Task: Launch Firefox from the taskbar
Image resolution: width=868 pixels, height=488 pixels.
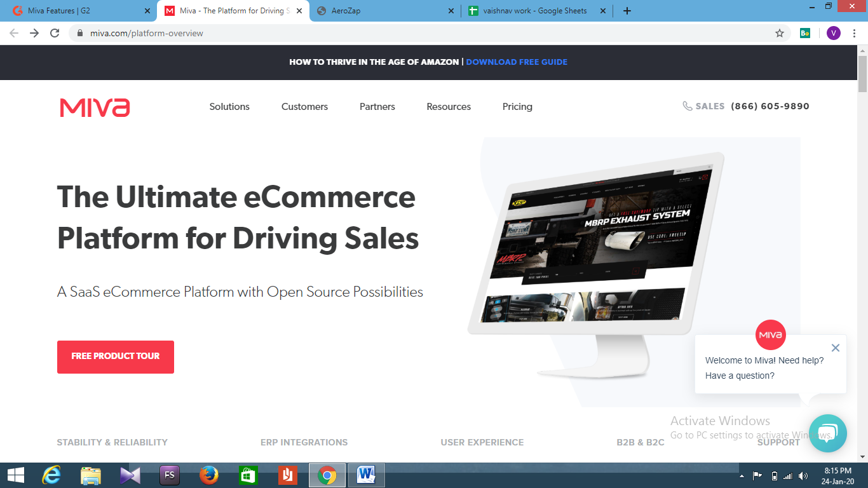Action: point(209,475)
